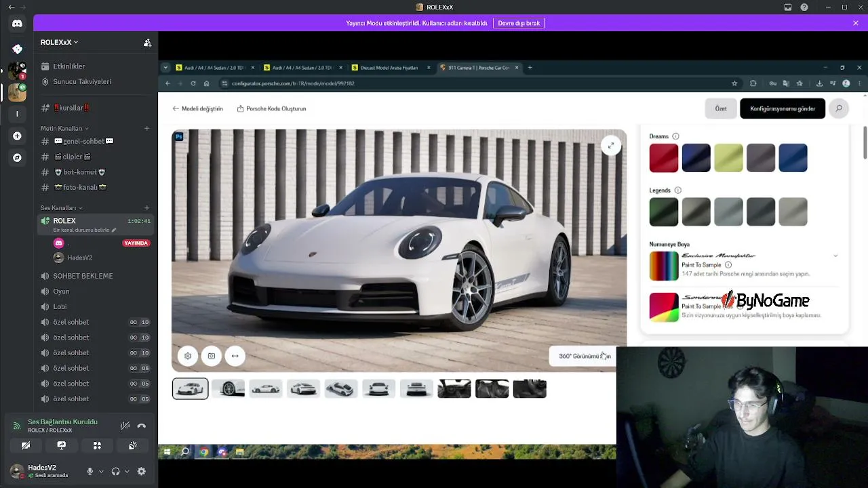Create a new voice channel plus icon

146,208
